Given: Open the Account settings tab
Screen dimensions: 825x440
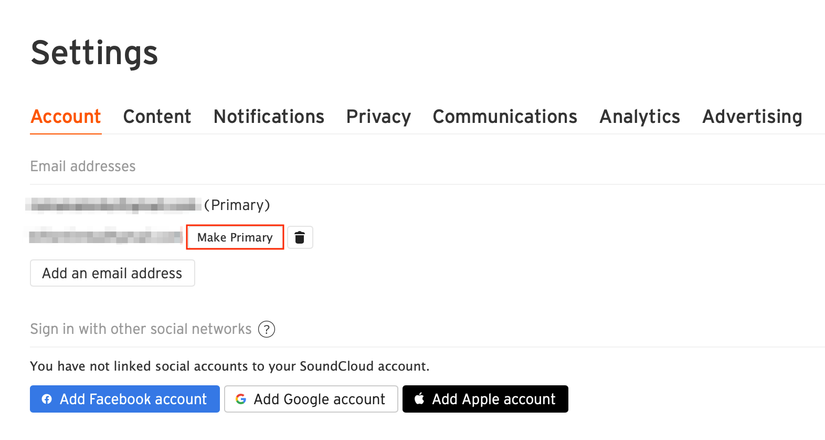Looking at the screenshot, I should click(66, 116).
